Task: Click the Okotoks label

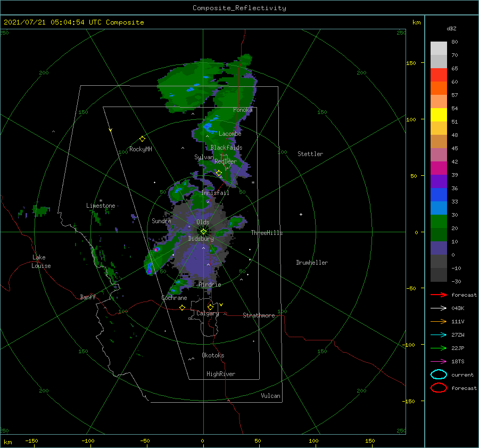Action: [213, 355]
